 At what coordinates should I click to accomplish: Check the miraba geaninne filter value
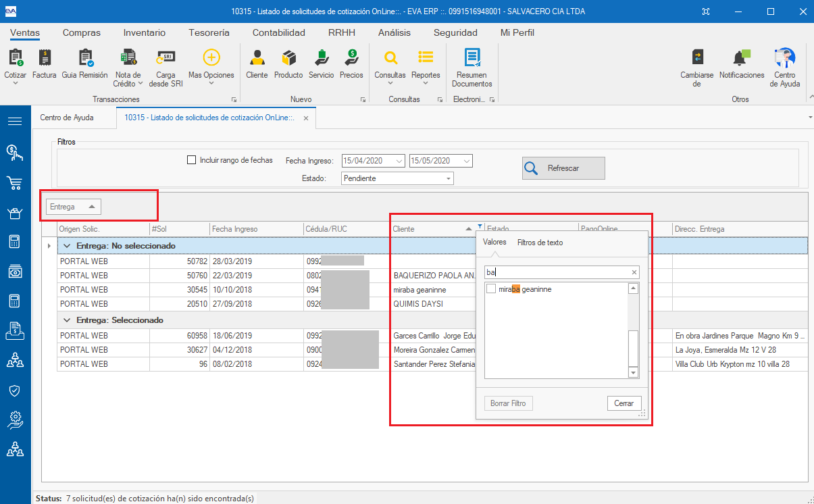click(491, 289)
